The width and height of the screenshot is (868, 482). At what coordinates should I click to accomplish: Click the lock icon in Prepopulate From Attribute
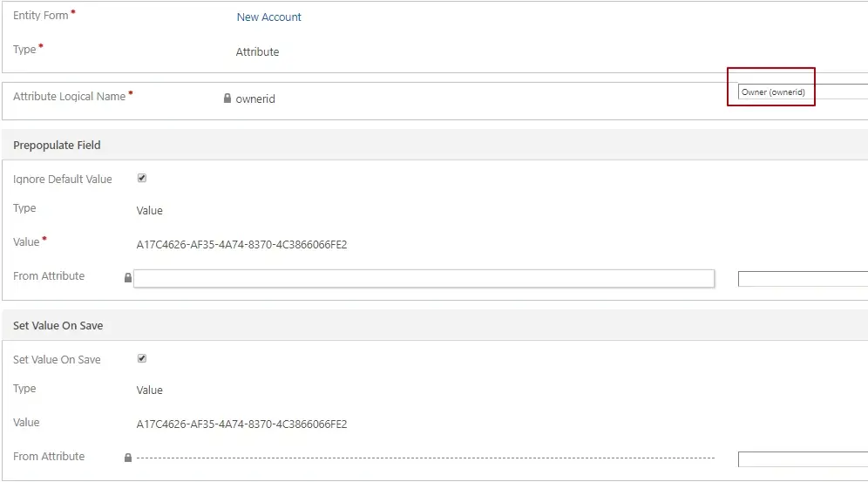tap(128, 278)
